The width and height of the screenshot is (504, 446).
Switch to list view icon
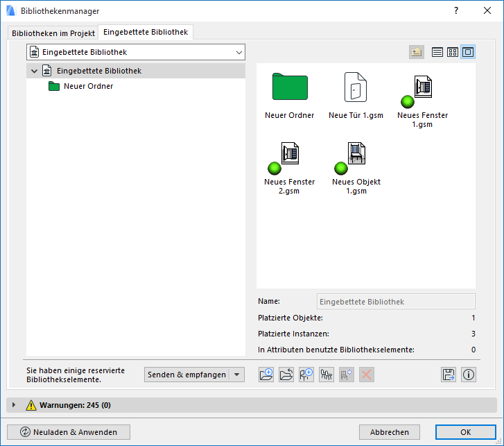[x=437, y=52]
